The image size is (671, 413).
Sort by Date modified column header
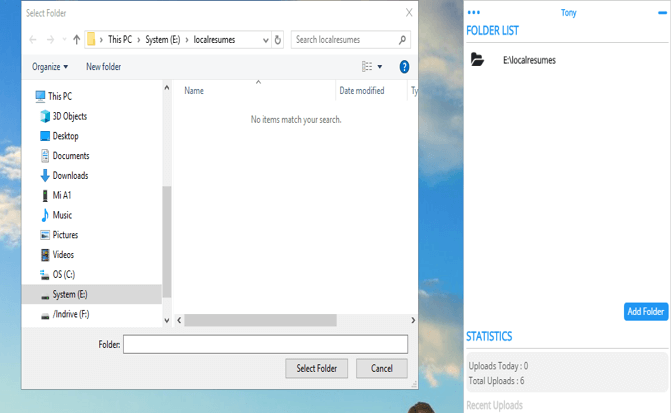(x=362, y=91)
